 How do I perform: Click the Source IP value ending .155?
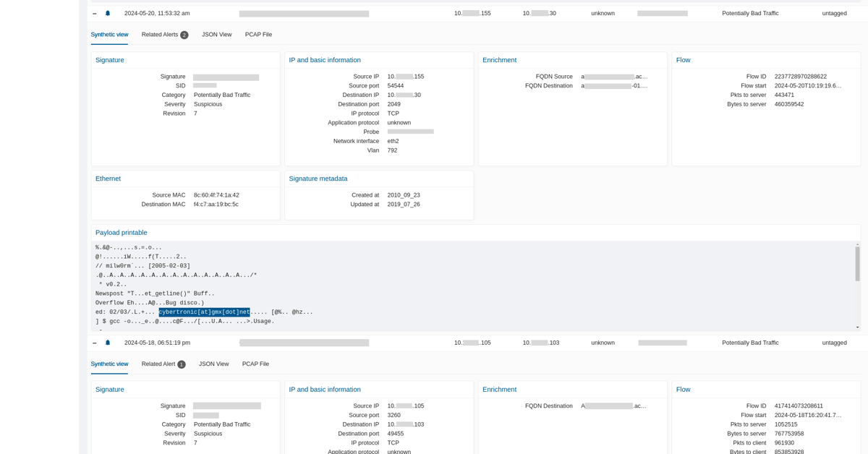406,77
